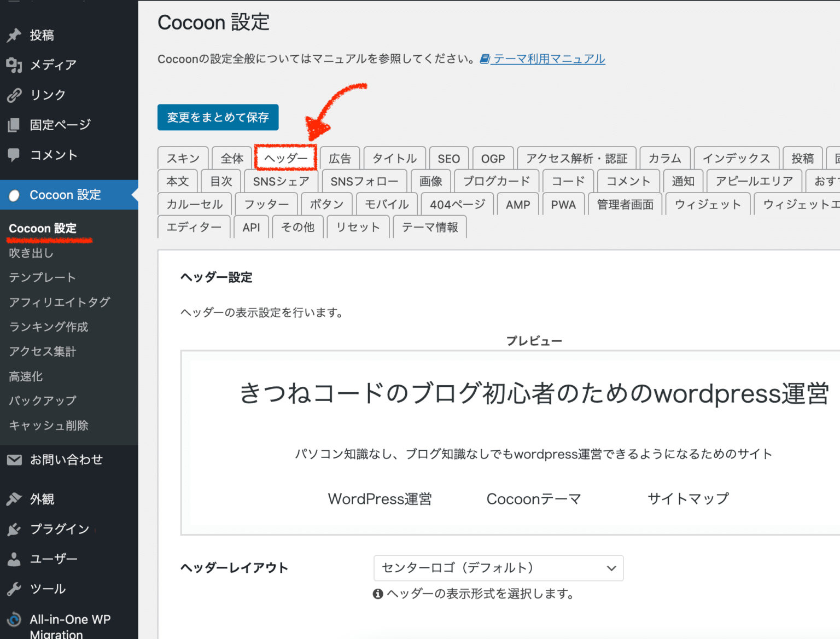The width and height of the screenshot is (840, 639).
Task: Click the info icon below ヘッダーレイアウト
Action: [378, 594]
